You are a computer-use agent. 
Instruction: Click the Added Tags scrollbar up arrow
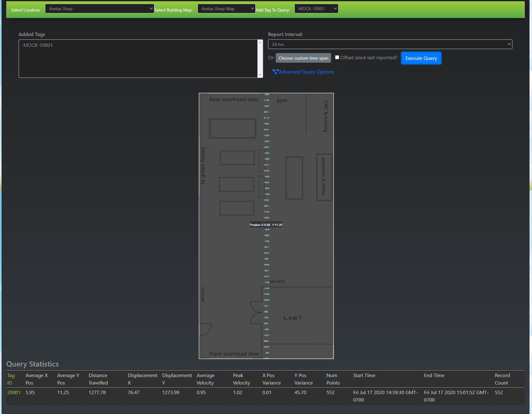[260, 42]
